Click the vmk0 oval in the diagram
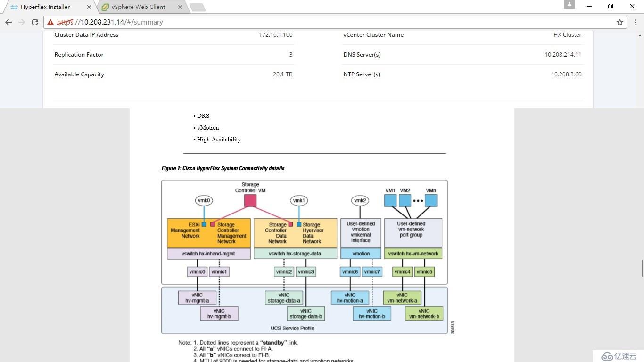 pos(204,200)
